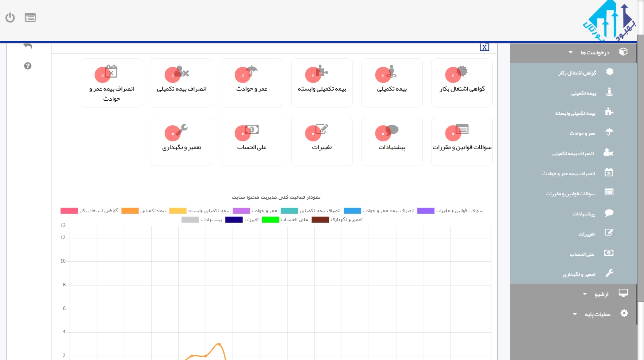This screenshot has height=360, width=644.
Task: Collapse the درخواست ها sidebar section
Action: [594, 52]
